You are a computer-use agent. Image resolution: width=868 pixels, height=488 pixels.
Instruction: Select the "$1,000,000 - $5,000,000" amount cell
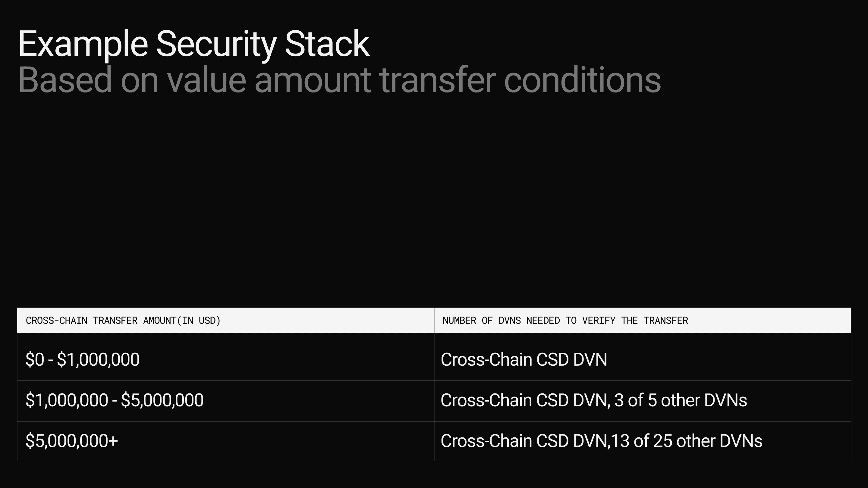(115, 400)
